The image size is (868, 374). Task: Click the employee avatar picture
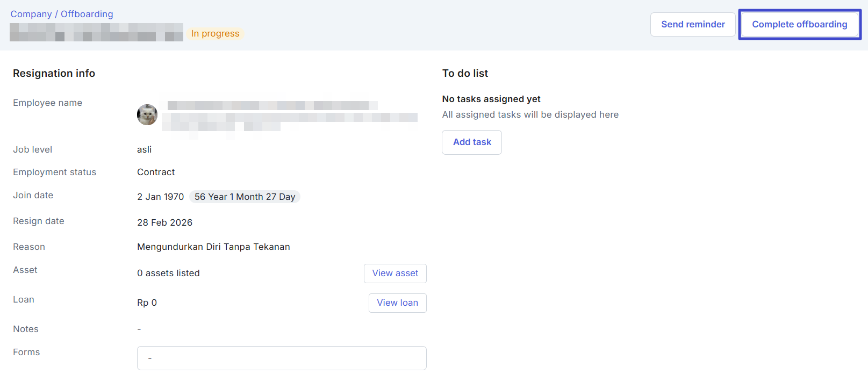pyautogui.click(x=147, y=114)
